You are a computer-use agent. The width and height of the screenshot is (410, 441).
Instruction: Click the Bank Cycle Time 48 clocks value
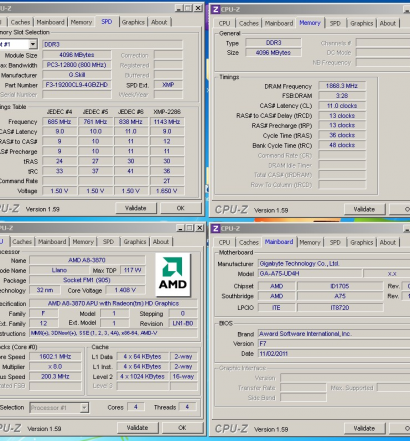(342, 145)
